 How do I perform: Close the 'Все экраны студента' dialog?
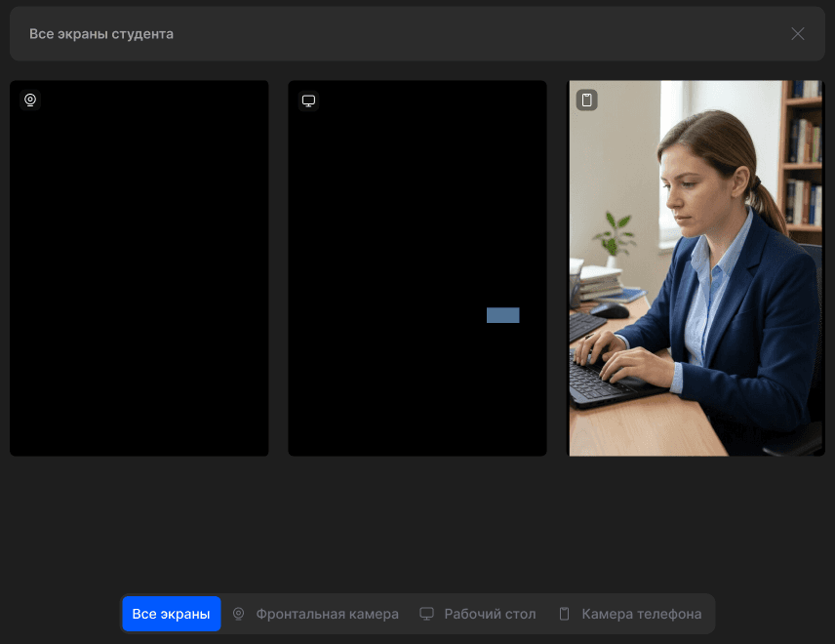(x=797, y=33)
